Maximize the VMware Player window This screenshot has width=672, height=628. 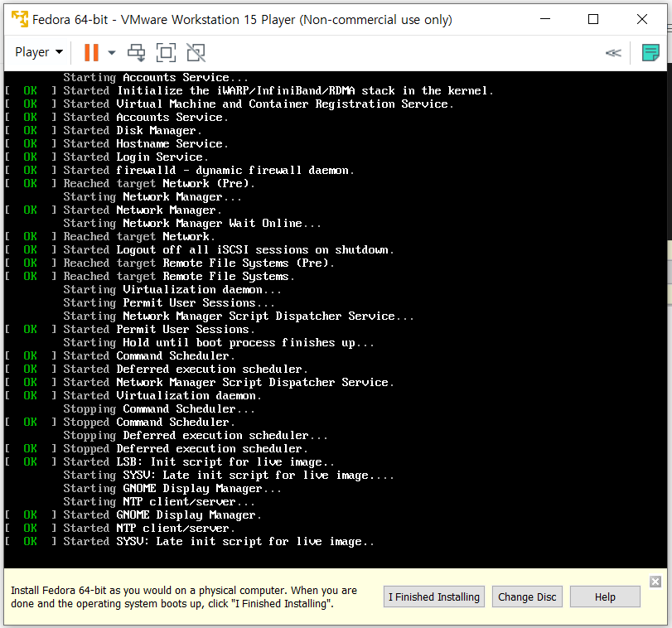click(x=593, y=19)
